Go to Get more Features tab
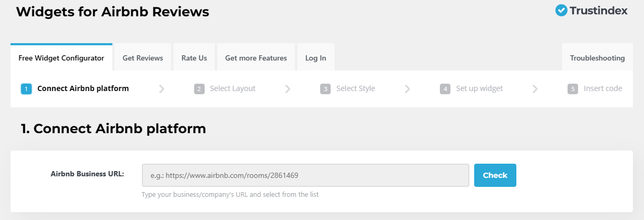 tap(256, 58)
